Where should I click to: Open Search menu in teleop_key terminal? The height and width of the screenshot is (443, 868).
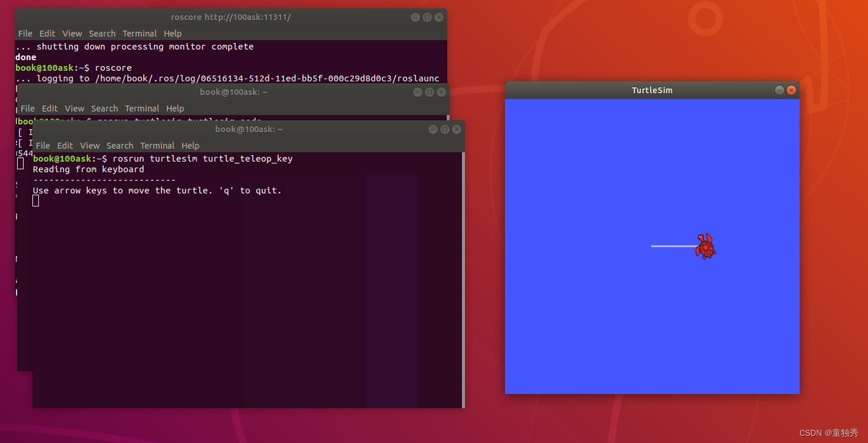click(120, 146)
